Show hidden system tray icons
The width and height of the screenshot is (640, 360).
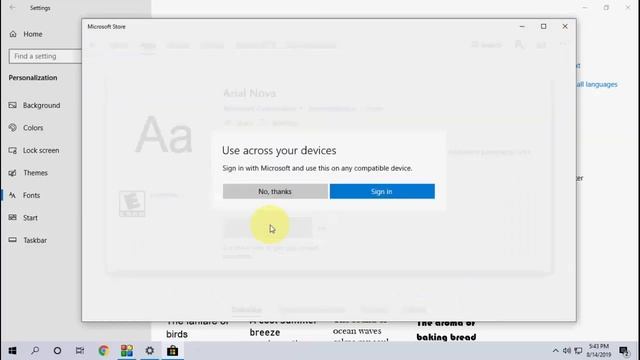tap(555, 351)
